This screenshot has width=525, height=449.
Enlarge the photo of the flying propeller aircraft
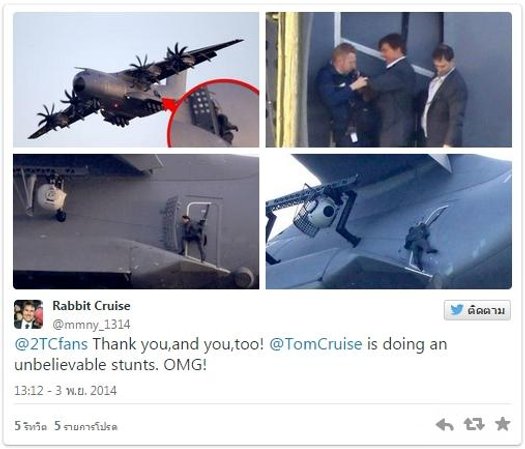[136, 80]
